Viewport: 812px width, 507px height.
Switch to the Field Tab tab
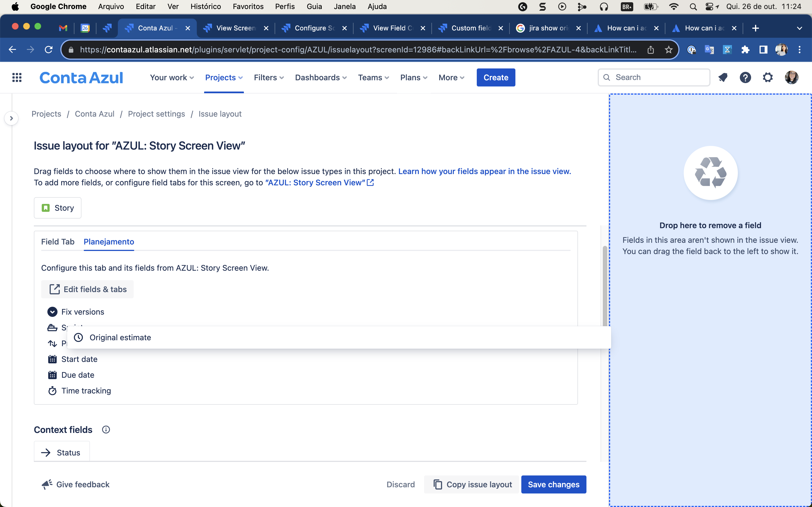pos(58,242)
